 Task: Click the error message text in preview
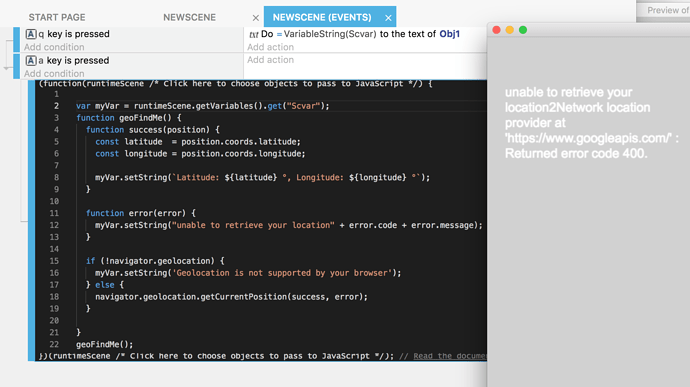coord(592,123)
